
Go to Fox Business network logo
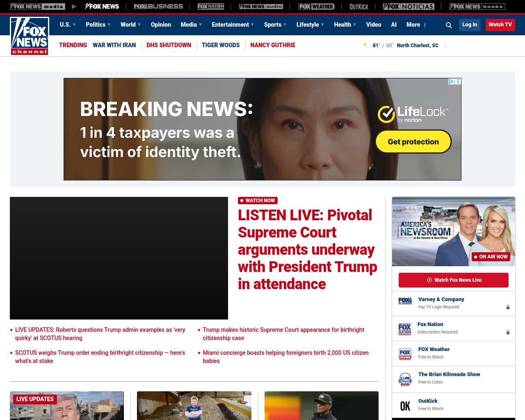click(x=158, y=7)
